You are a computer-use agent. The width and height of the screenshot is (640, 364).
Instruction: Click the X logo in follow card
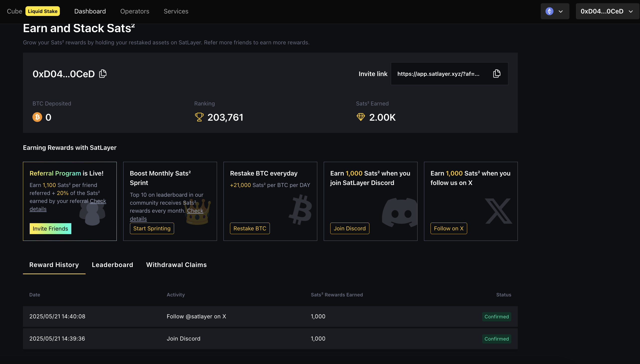(498, 211)
